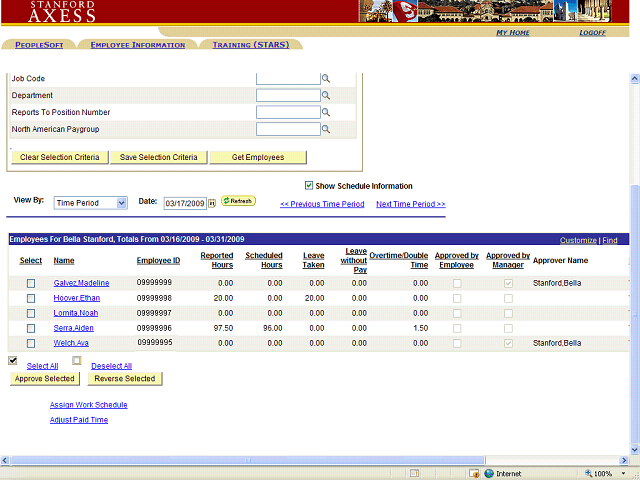Viewport: 640px width, 480px height.
Task: Click the Select All checkmark icon
Action: (13, 361)
